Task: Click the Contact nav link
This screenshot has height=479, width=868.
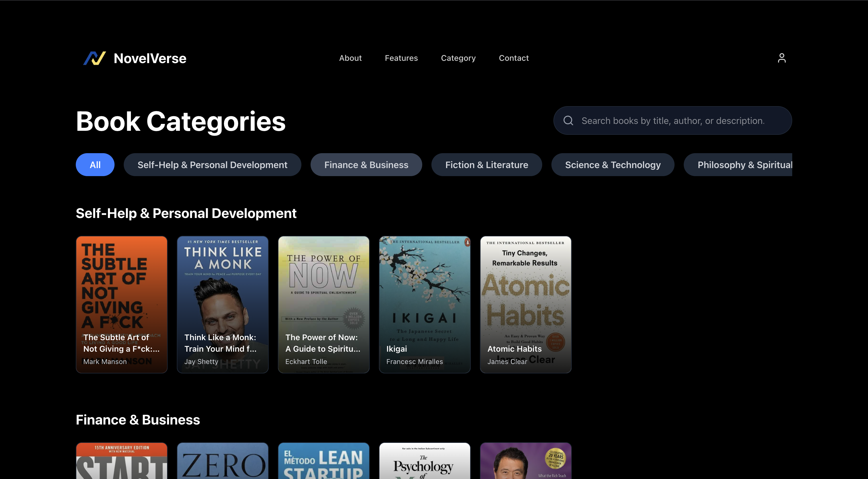Action: click(514, 58)
